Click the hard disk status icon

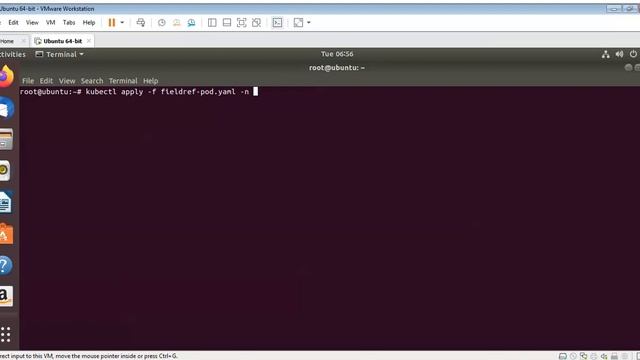(x=562, y=356)
